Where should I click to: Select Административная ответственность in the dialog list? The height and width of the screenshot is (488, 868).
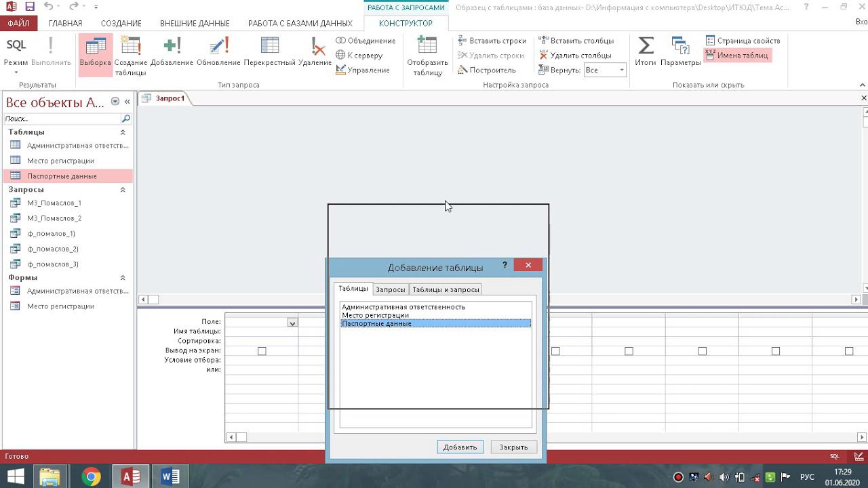(x=435, y=307)
